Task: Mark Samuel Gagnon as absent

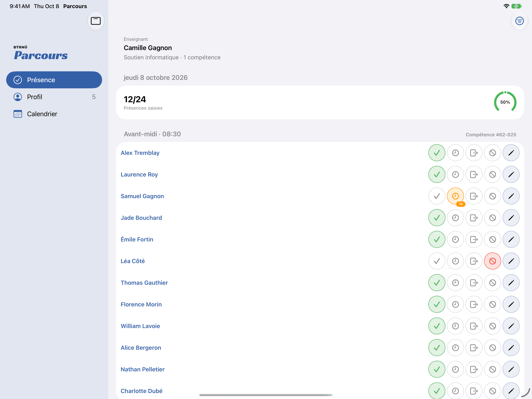Action: coord(493,196)
